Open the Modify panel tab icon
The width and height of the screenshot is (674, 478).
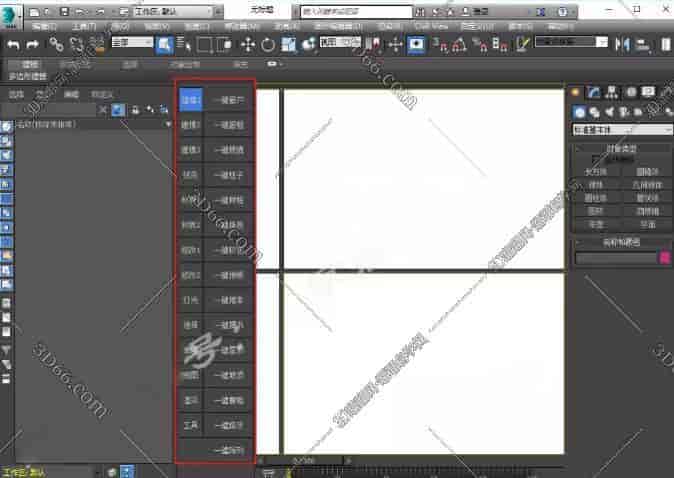point(594,92)
